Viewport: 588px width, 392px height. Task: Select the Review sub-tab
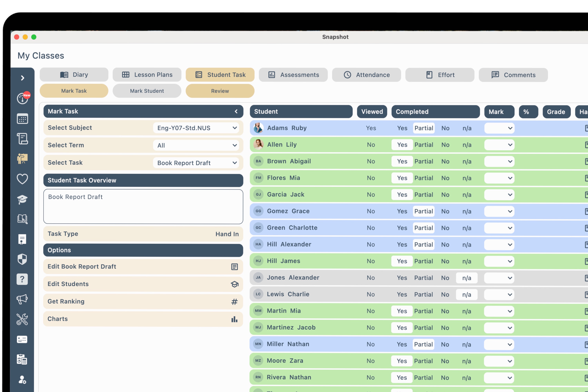point(220,91)
